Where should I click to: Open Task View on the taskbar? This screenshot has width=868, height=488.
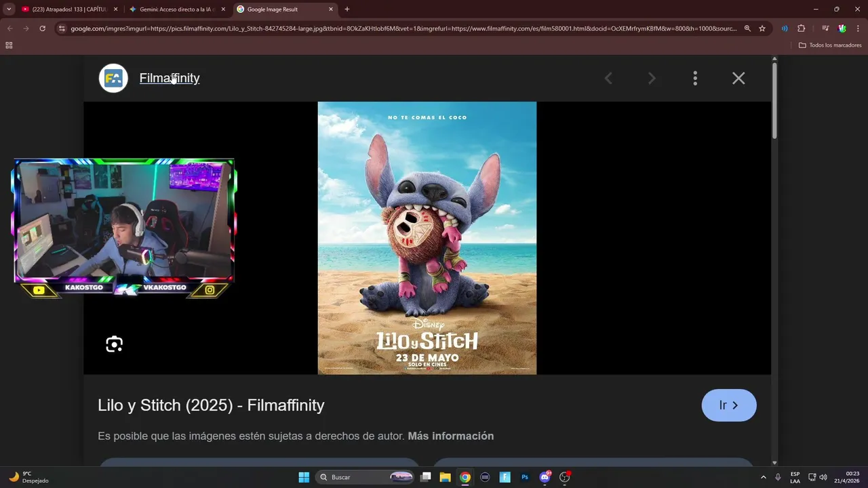coord(426,477)
